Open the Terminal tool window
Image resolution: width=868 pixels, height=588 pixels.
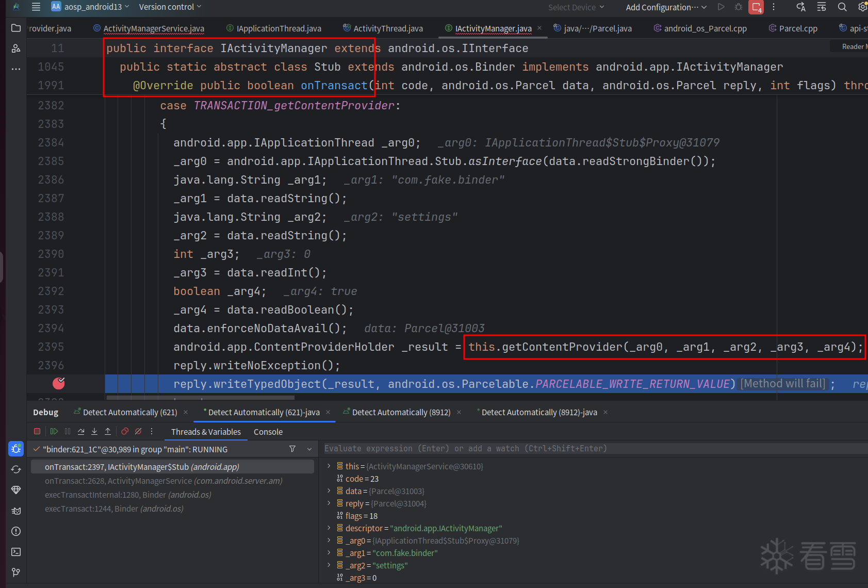click(x=16, y=552)
